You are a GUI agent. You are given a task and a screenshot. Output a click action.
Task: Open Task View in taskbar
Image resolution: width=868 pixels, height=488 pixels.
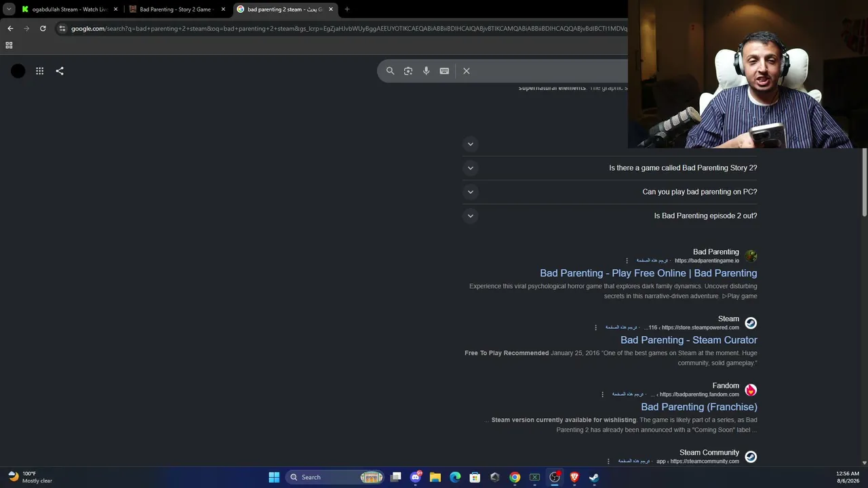pos(395,477)
